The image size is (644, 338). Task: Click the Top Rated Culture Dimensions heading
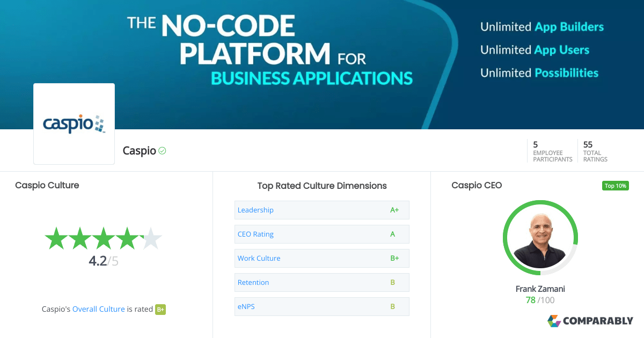(x=322, y=186)
